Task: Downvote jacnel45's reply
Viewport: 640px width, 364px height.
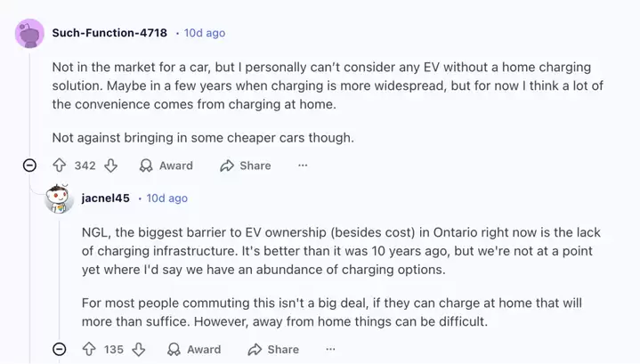Action: (139, 350)
